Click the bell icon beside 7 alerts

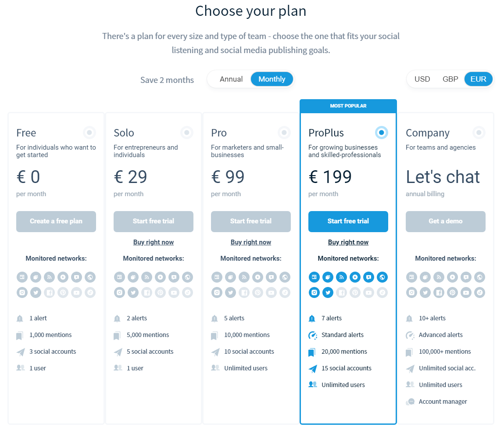pyautogui.click(x=312, y=318)
